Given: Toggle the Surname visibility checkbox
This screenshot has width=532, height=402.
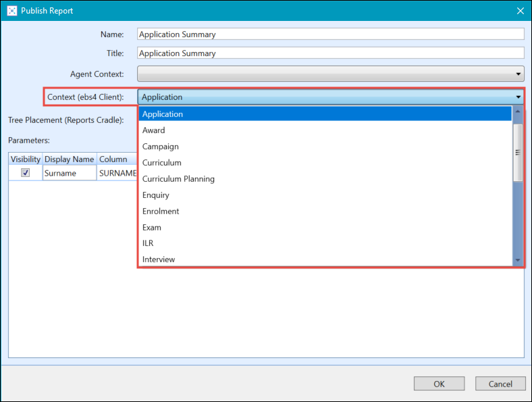Looking at the screenshot, I should 26,173.
